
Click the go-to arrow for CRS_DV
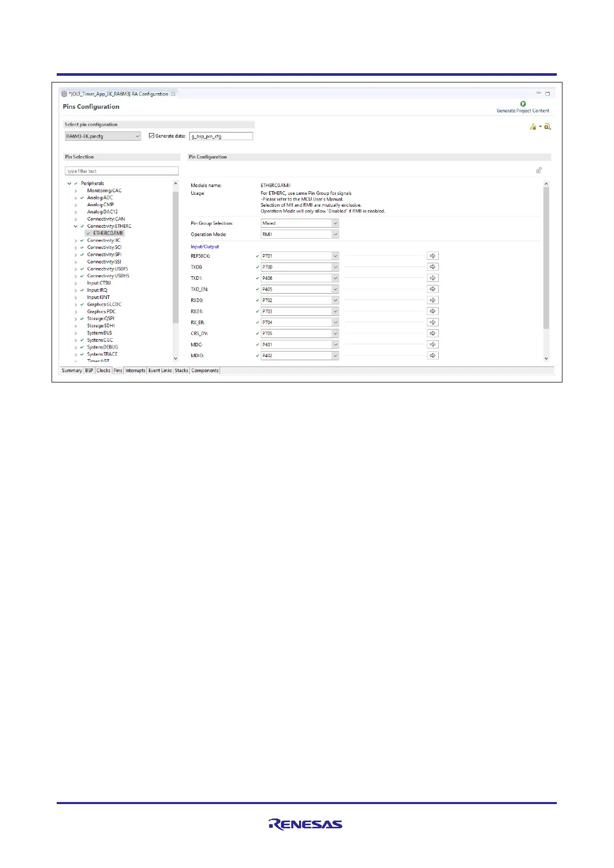coord(433,333)
